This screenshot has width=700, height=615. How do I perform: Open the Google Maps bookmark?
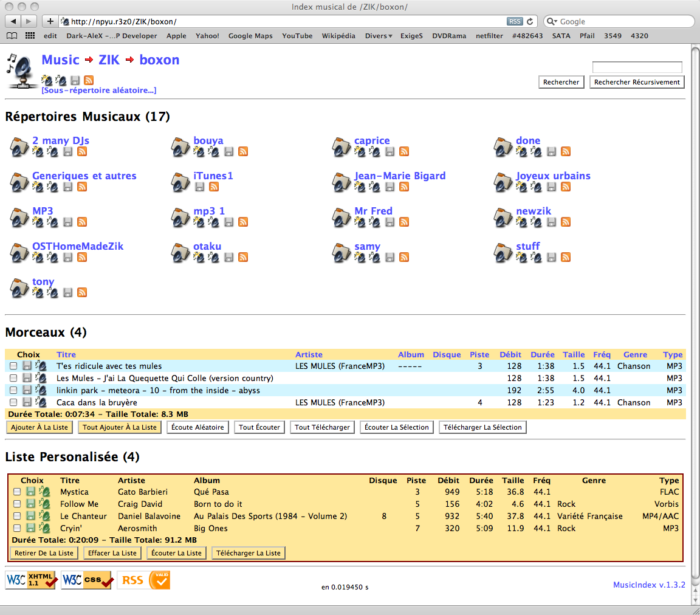(x=250, y=36)
